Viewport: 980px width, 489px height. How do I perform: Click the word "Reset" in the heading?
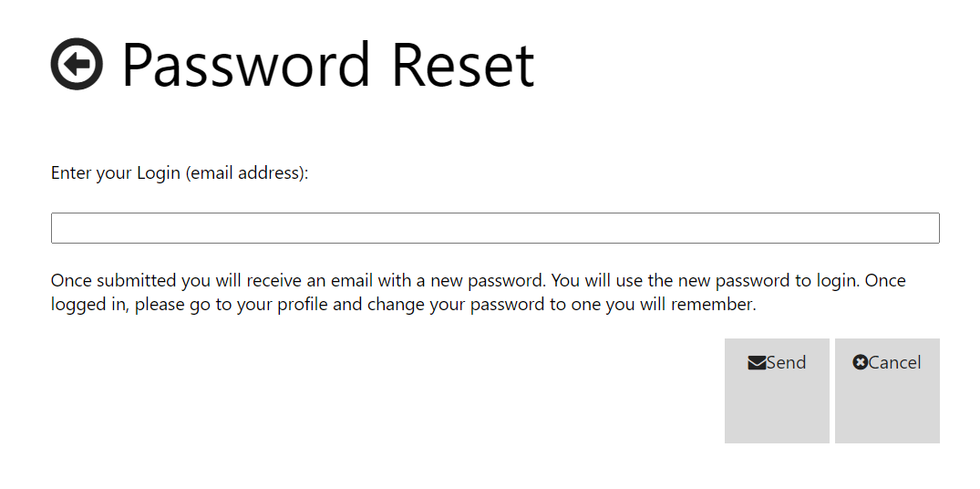[462, 65]
